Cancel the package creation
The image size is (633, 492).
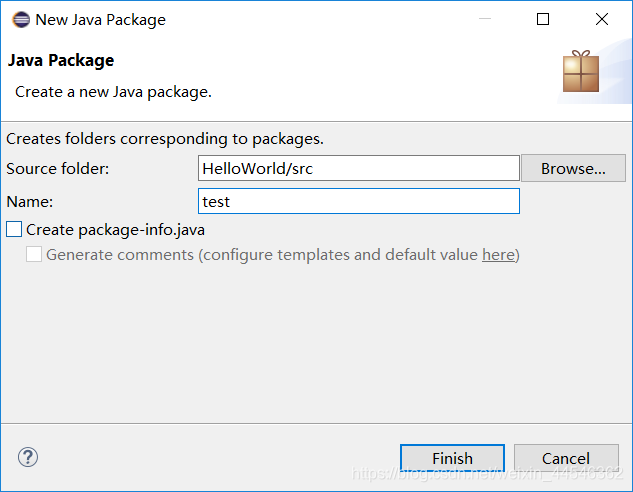(566, 458)
